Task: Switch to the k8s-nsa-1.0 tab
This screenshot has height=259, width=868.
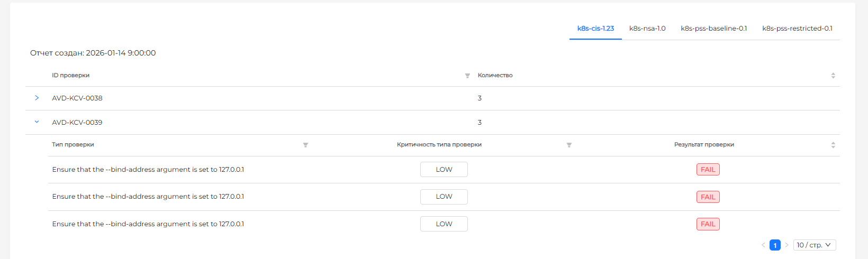Action: [x=647, y=29]
